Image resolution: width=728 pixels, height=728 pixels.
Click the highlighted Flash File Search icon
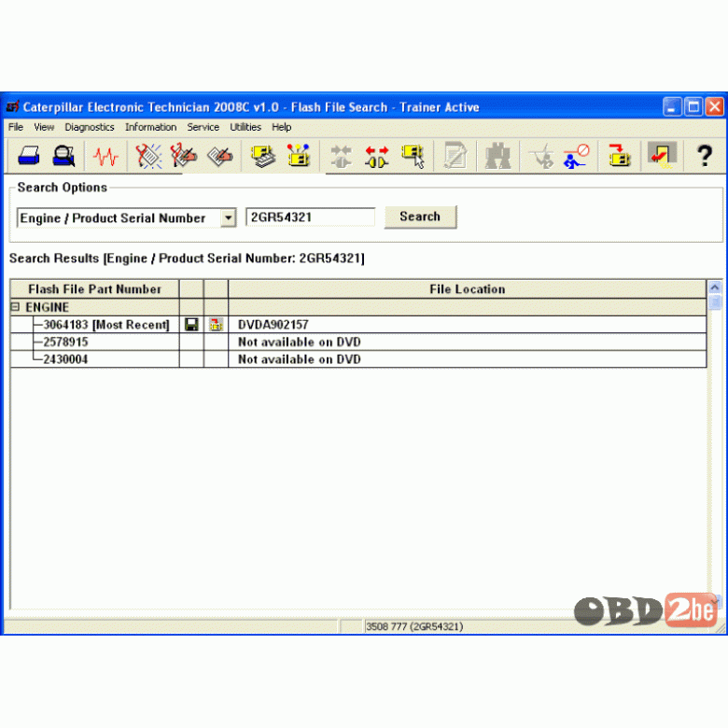pos(662,156)
